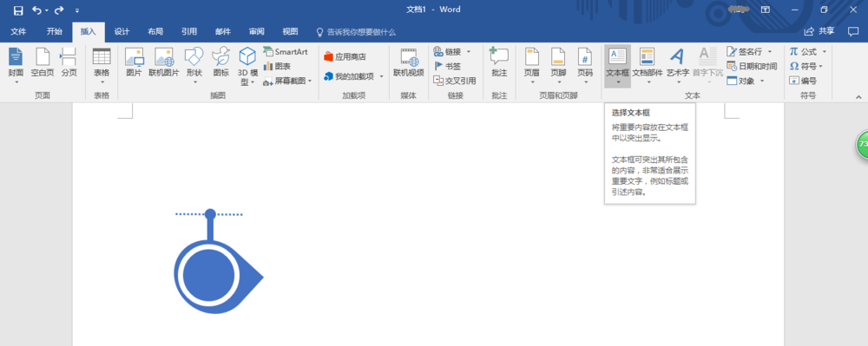
Task: Insert an 对象 object
Action: pyautogui.click(x=740, y=81)
